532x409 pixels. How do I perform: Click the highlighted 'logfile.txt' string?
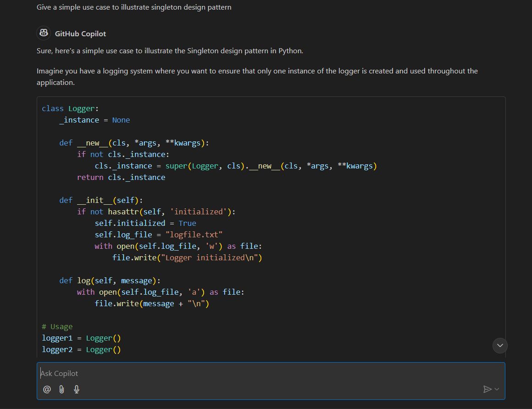tap(194, 234)
